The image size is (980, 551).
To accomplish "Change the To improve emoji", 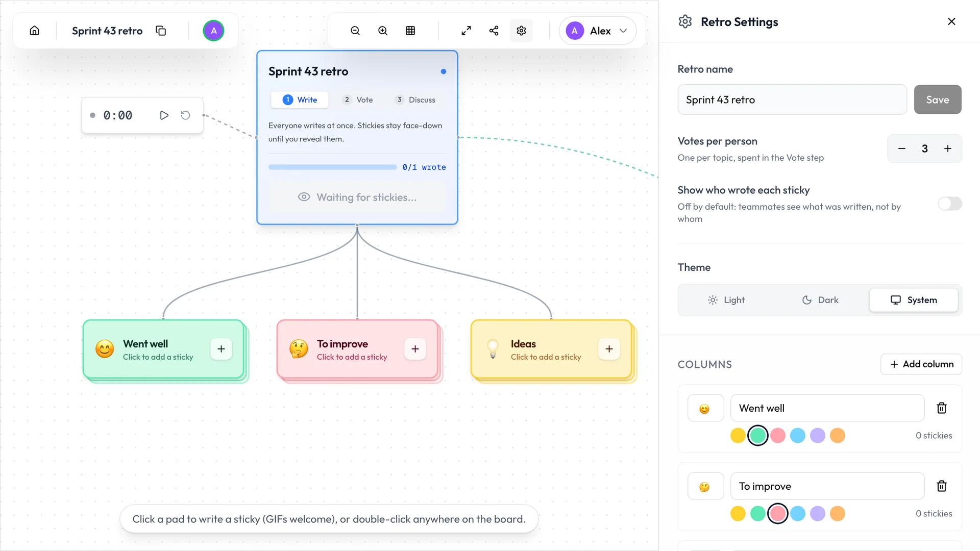I will [x=705, y=486].
